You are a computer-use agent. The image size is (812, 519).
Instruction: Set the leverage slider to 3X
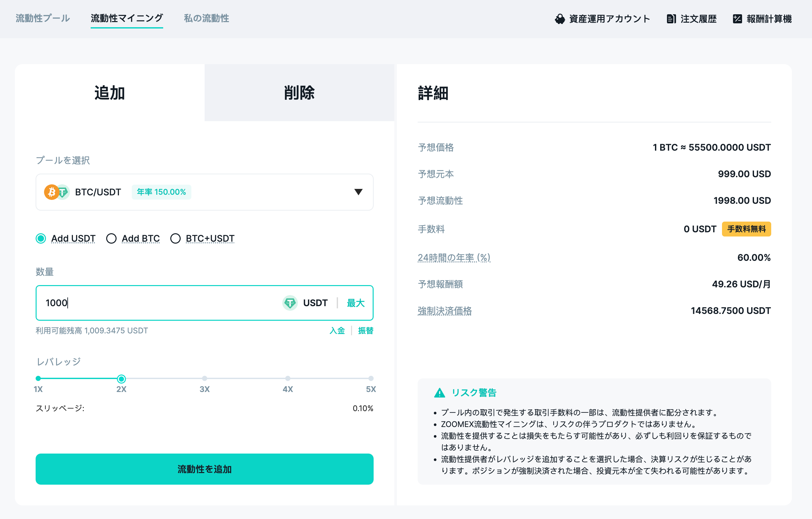tap(204, 378)
